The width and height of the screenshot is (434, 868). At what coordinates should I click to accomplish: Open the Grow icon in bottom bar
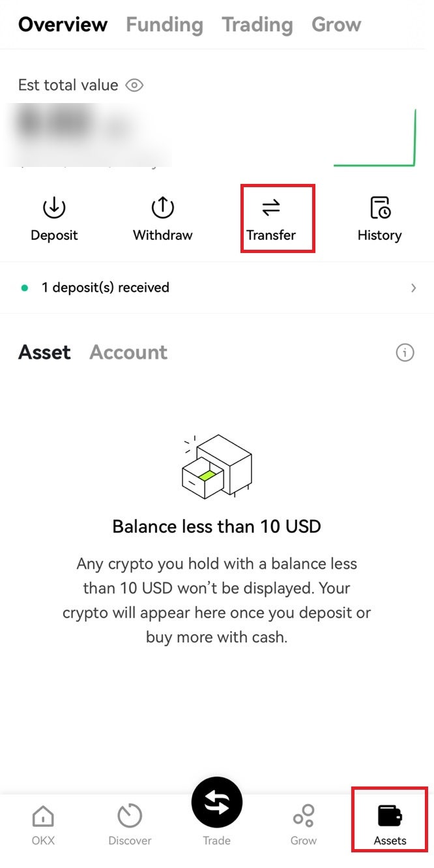point(304,816)
